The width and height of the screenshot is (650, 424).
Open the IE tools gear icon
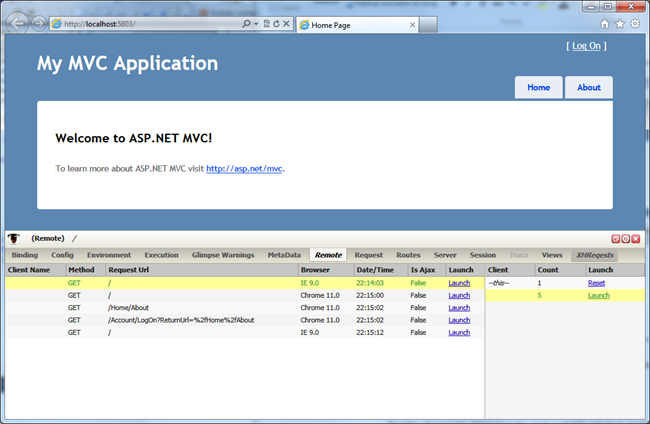click(x=634, y=23)
